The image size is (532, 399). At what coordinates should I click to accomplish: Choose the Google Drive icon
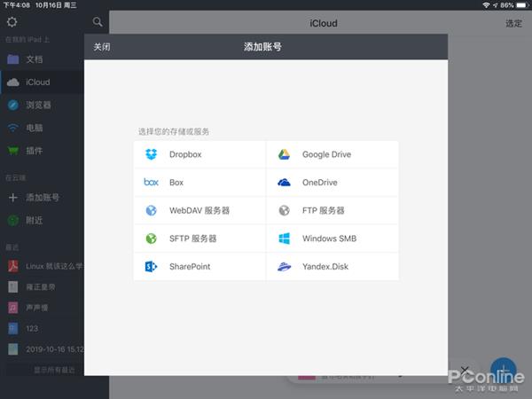(x=284, y=154)
